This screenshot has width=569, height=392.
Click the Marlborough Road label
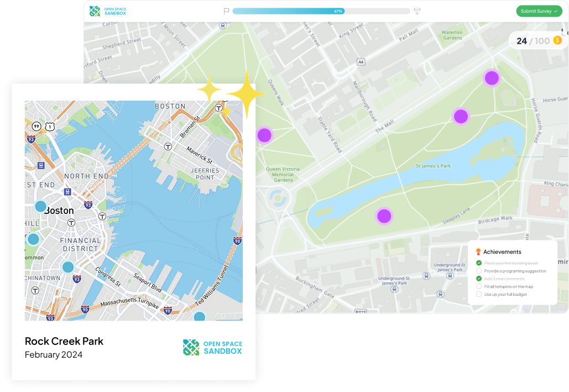tap(365, 101)
